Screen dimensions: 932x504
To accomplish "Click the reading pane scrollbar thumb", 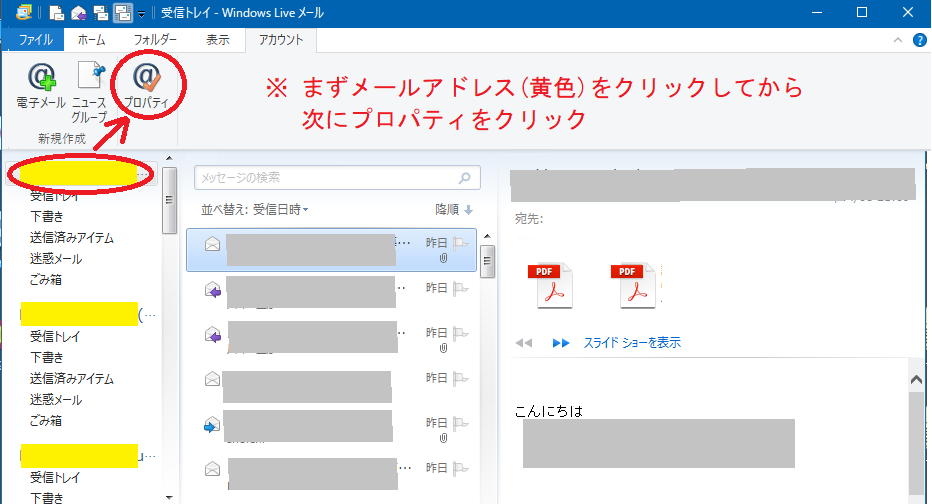I will (x=917, y=443).
